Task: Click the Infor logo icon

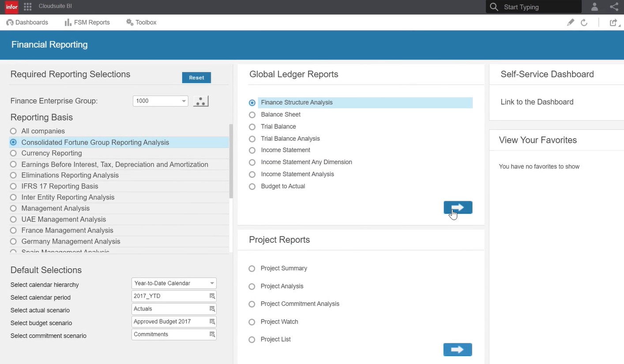Action: click(x=11, y=7)
